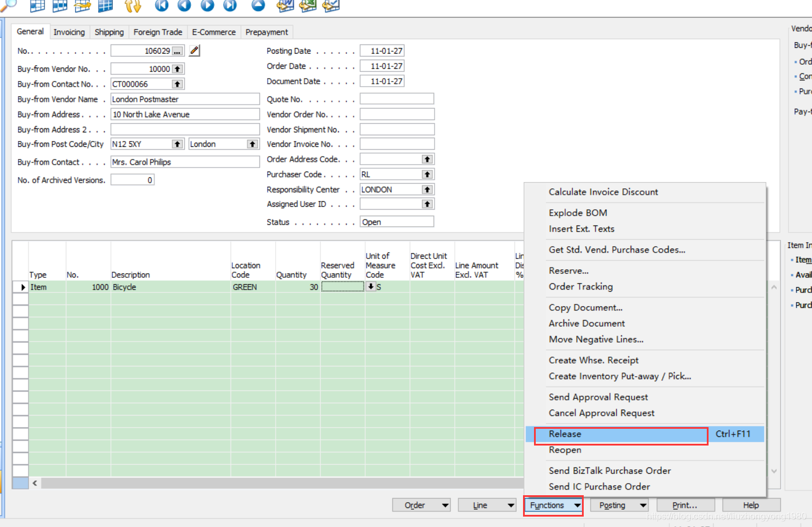Switch to the General tab
812x527 pixels.
(30, 31)
